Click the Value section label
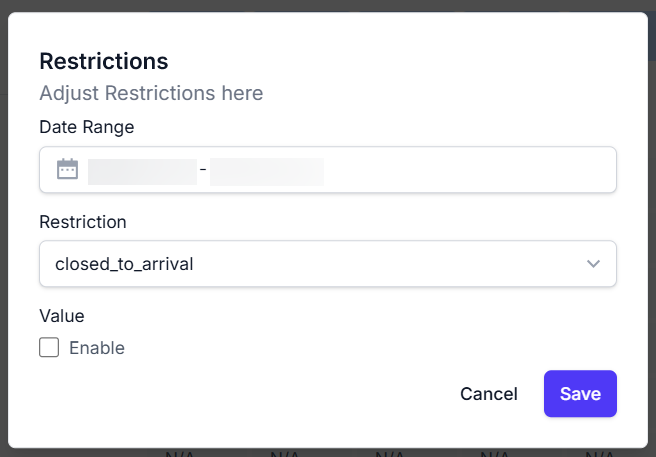The width and height of the screenshot is (656, 457). click(x=62, y=316)
